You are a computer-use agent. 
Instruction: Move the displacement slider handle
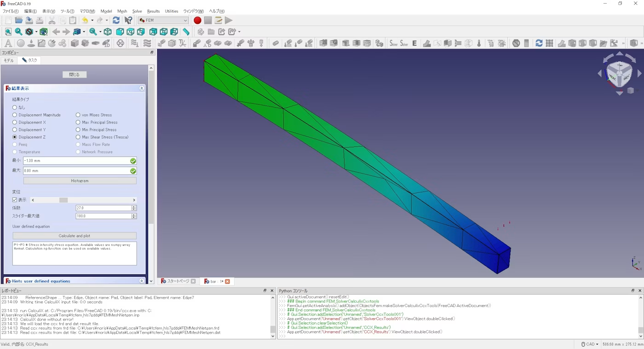(x=63, y=200)
